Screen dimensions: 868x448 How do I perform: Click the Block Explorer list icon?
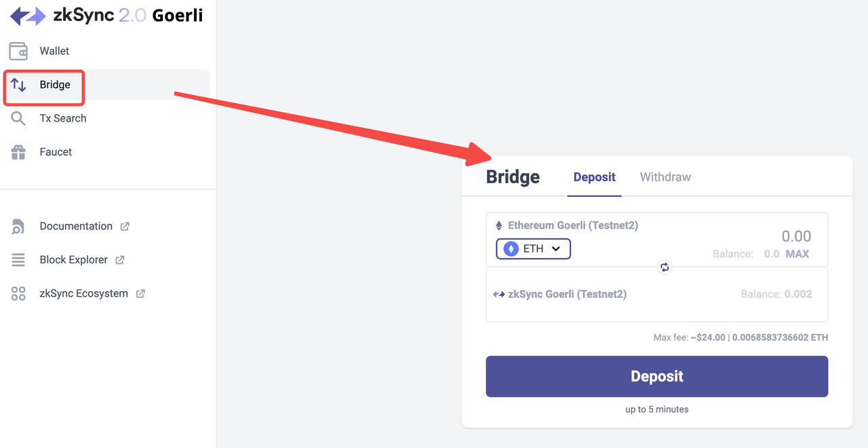pos(18,260)
